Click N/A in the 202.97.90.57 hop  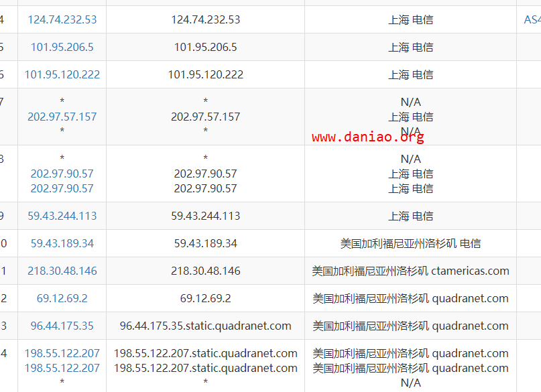click(410, 159)
